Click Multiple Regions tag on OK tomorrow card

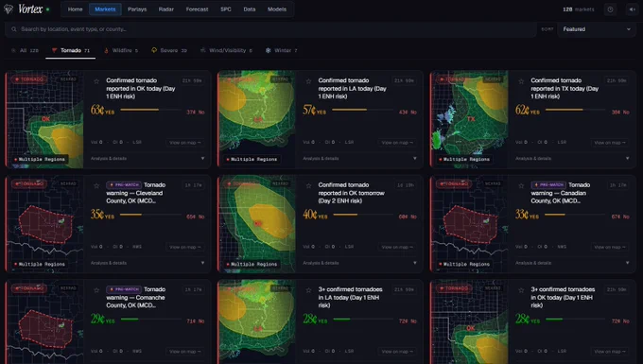pos(252,264)
